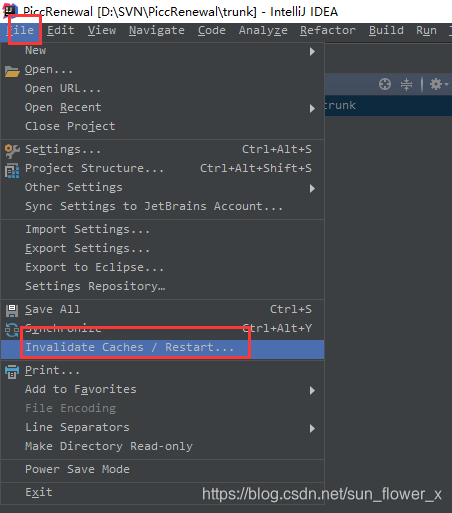The height and width of the screenshot is (513, 452).
Task: Open the Edit menu
Action: pos(60,30)
